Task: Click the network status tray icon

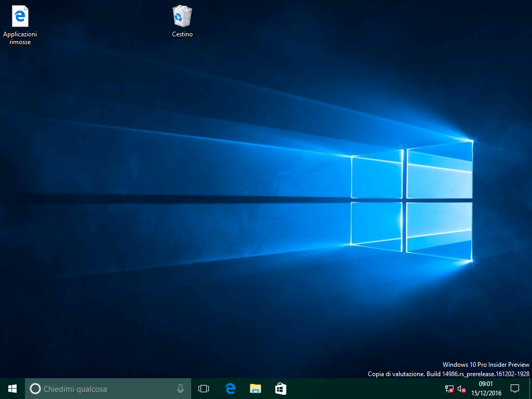Action: (x=449, y=389)
